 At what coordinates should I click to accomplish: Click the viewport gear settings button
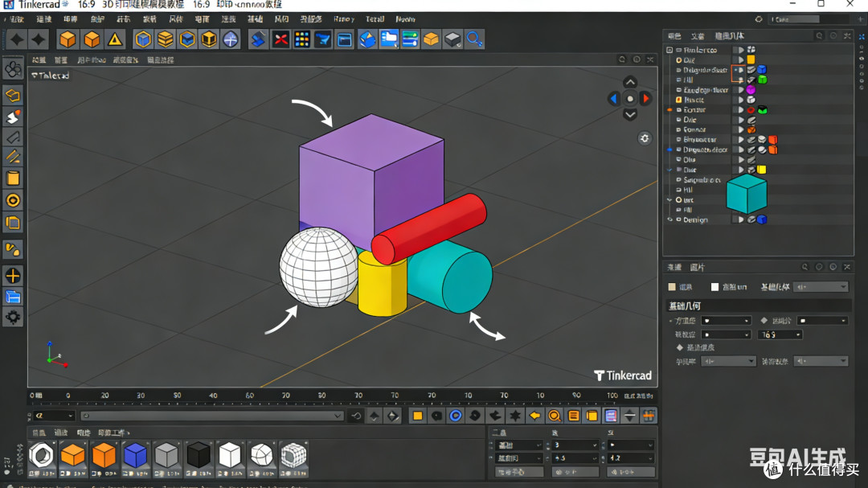click(x=645, y=138)
